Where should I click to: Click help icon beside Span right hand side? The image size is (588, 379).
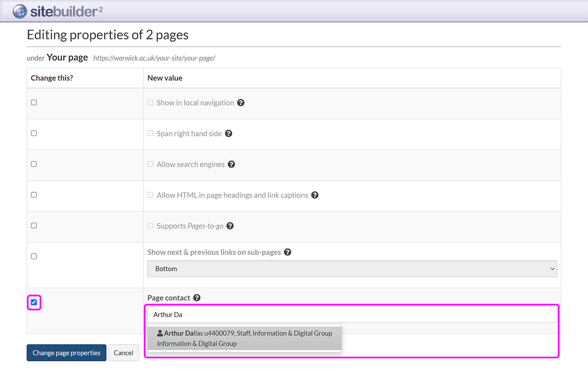coord(229,133)
